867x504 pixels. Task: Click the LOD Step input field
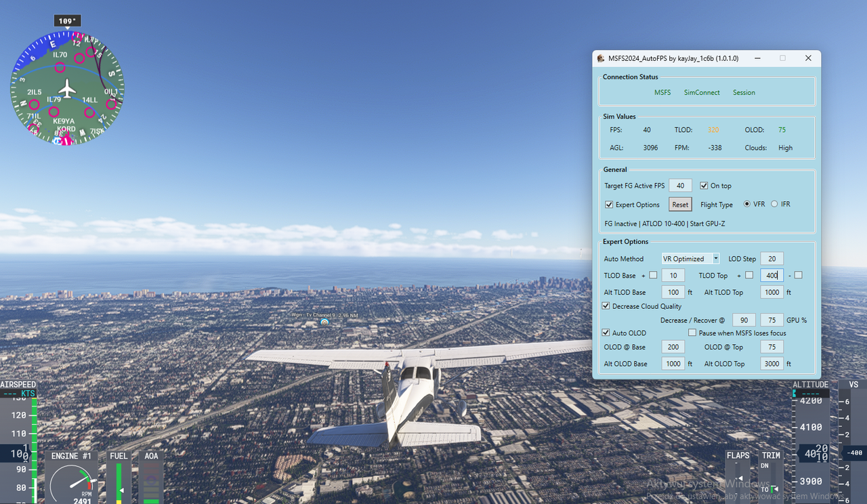[771, 259]
